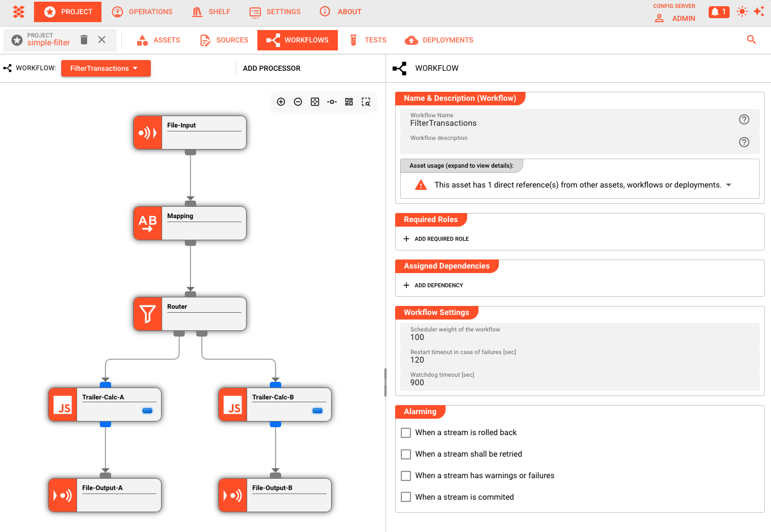The width and height of the screenshot is (771, 532).
Task: Select the File-Input node icon
Action: click(148, 133)
